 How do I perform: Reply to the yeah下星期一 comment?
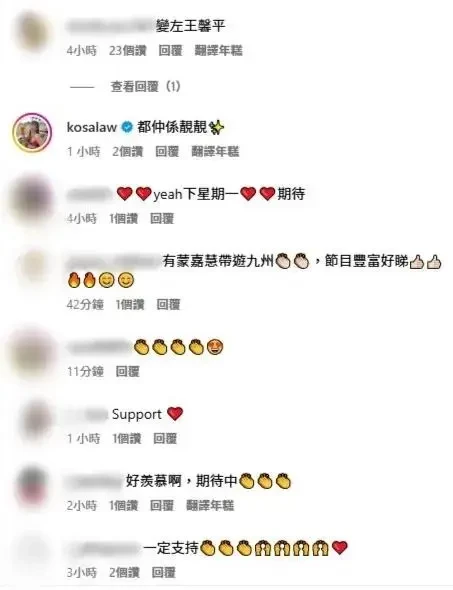click(x=162, y=218)
